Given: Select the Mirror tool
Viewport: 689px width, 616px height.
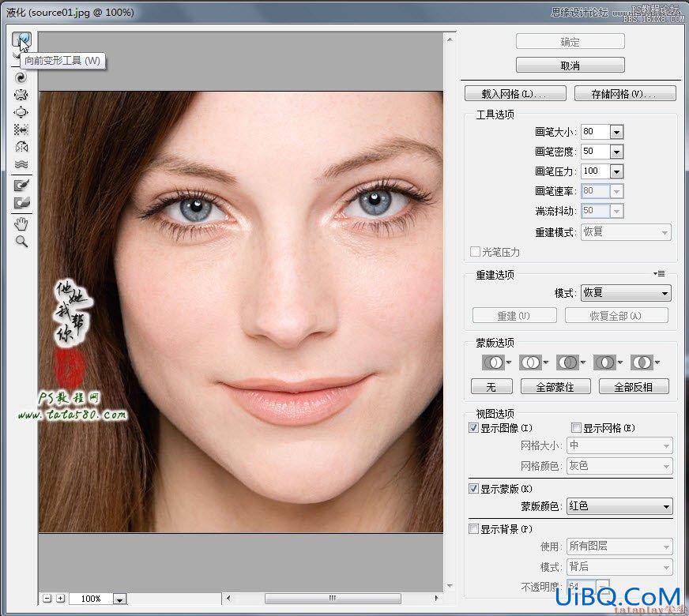Looking at the screenshot, I should [x=21, y=147].
